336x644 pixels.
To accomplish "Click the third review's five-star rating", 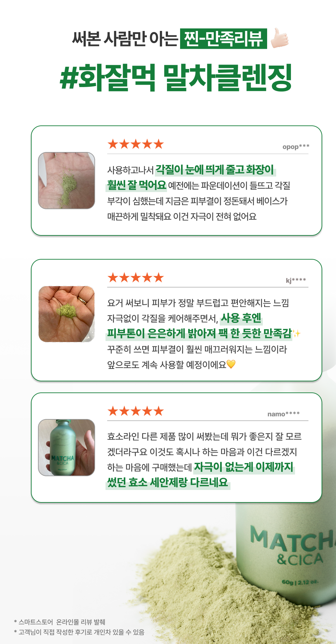I will click(x=135, y=411).
